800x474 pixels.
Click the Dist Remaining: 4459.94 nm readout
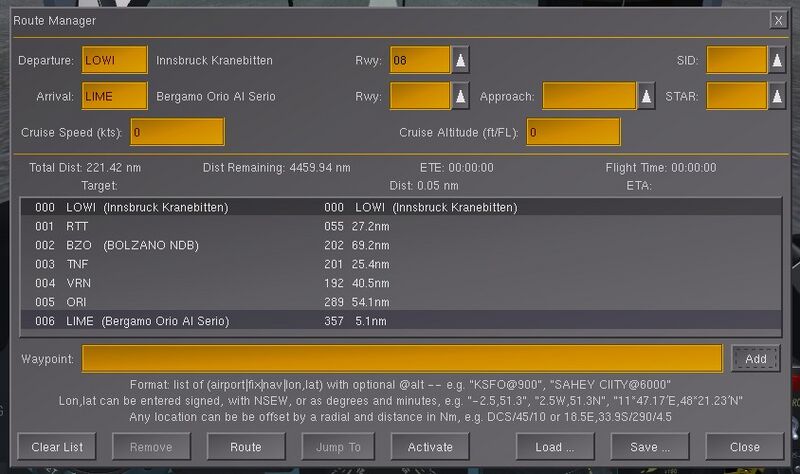tap(277, 167)
